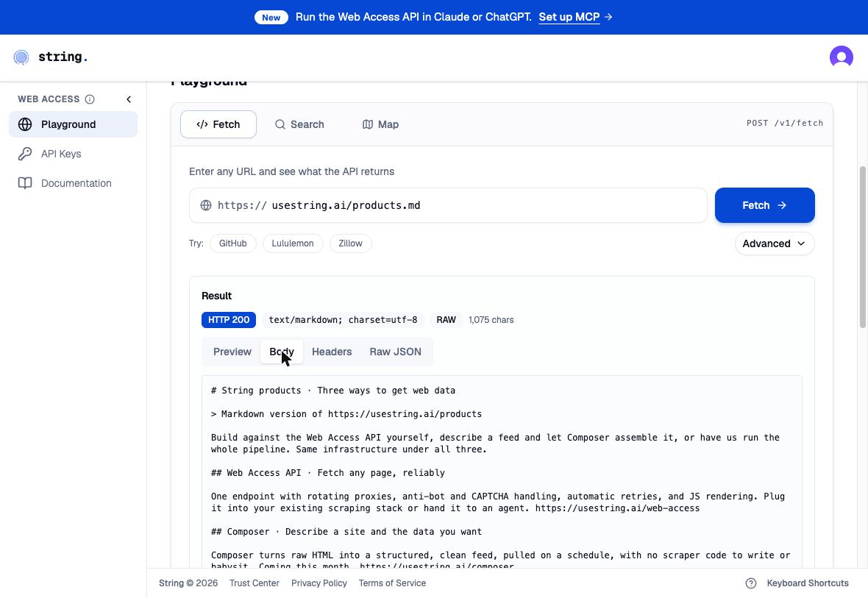The image size is (868, 598).
Task: Click the book icon beside Documentation
Action: (25, 183)
